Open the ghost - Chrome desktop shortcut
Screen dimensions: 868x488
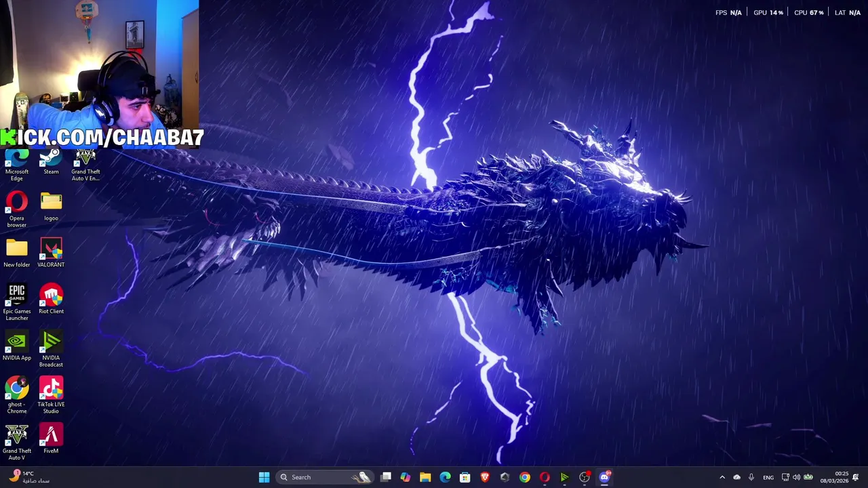tap(17, 396)
